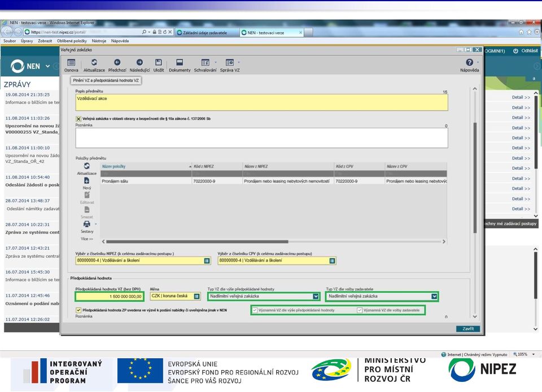Open Nápověda help in the dialog toolbar
Screen dimensions: 542x392
(469, 65)
